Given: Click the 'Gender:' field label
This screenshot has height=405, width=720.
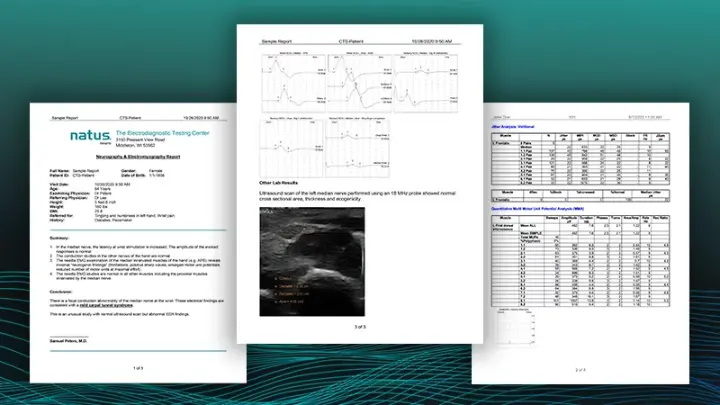Looking at the screenshot, I should [x=128, y=171].
